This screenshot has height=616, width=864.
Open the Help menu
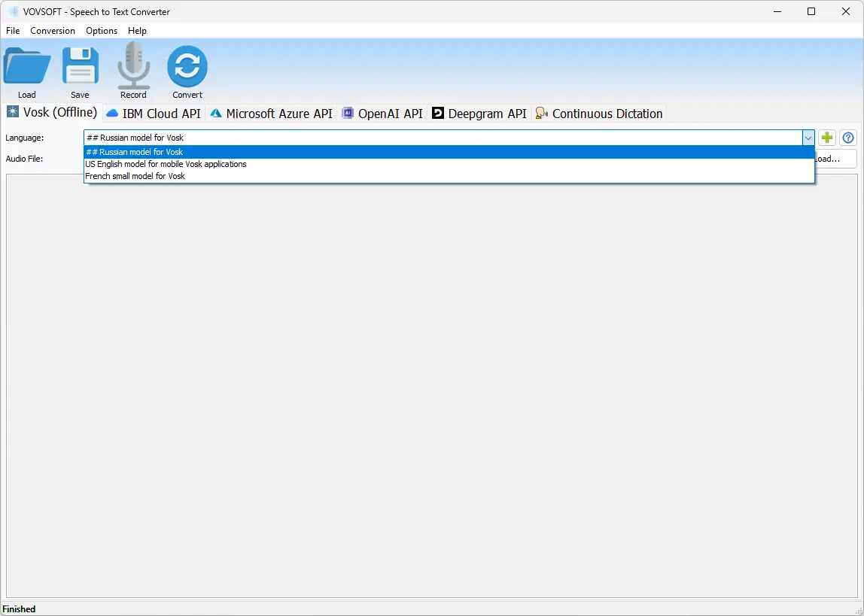137,31
